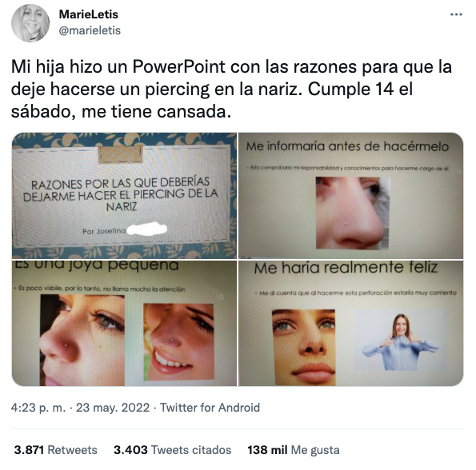Open the Twitter for Android source link
476x470 pixels.
(210, 408)
